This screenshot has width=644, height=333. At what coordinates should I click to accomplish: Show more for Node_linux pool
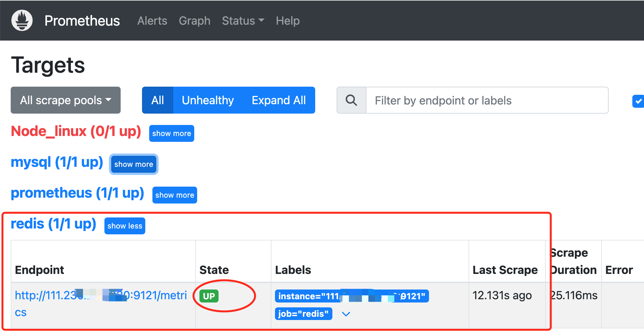pos(172,133)
